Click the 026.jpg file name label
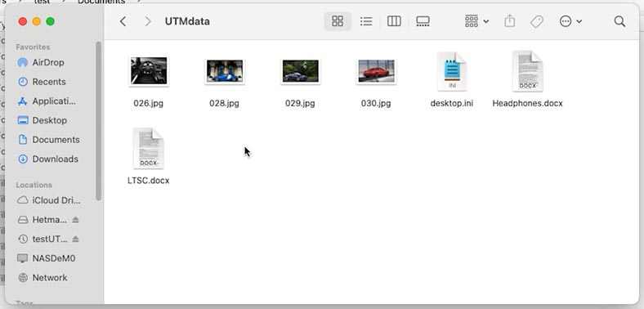The width and height of the screenshot is (644, 309). 148,104
